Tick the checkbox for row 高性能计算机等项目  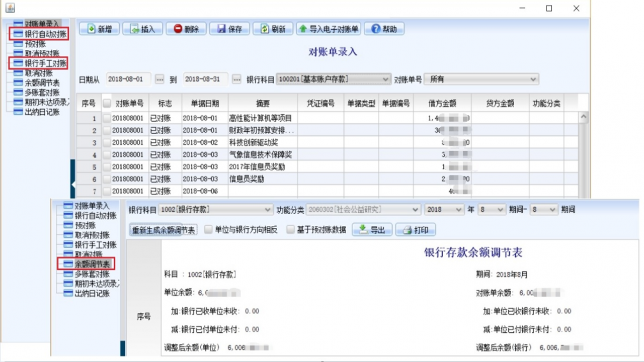[107, 118]
